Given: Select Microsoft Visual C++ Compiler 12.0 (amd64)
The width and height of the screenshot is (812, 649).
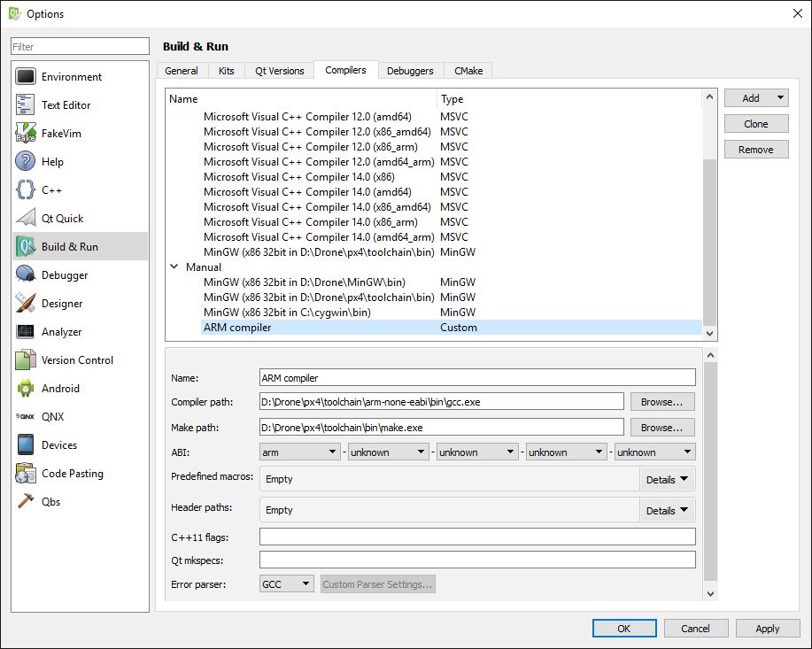Looking at the screenshot, I should coord(451,117).
